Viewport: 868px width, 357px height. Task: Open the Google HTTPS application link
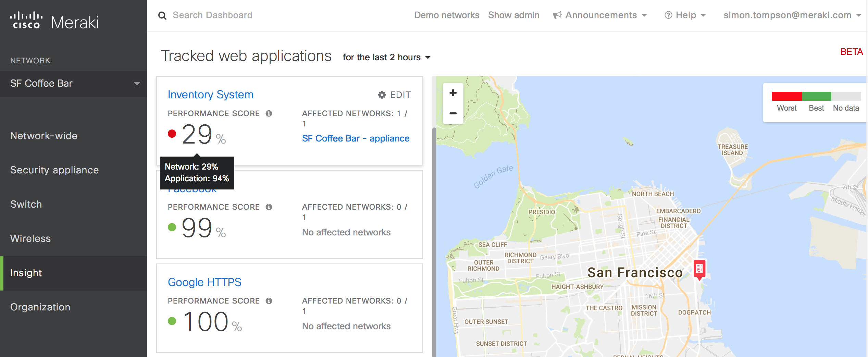coord(204,282)
